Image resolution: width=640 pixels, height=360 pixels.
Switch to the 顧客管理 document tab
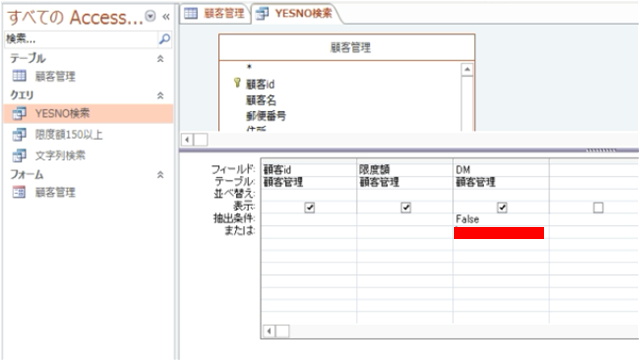(214, 13)
